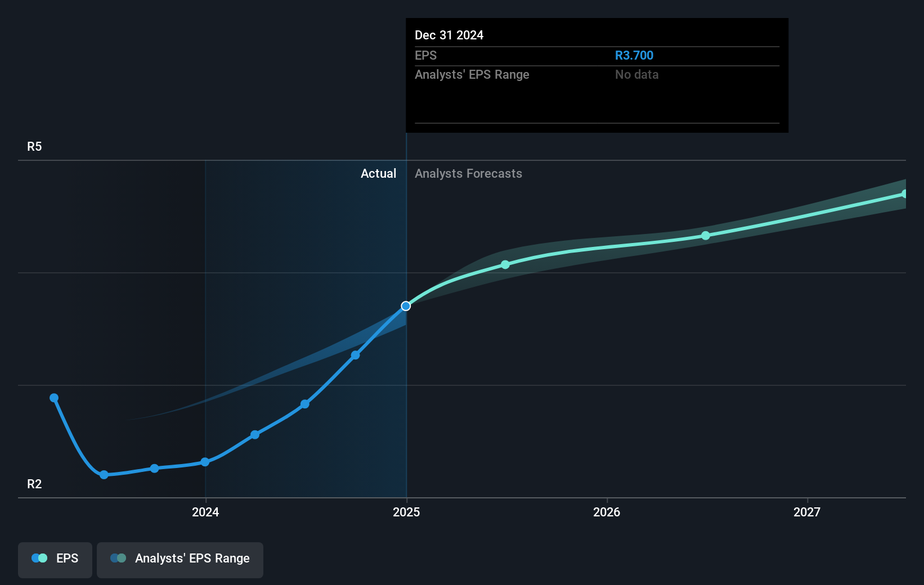The width and height of the screenshot is (924, 585).
Task: Select the first 2025 forecast data point
Action: pyautogui.click(x=505, y=264)
